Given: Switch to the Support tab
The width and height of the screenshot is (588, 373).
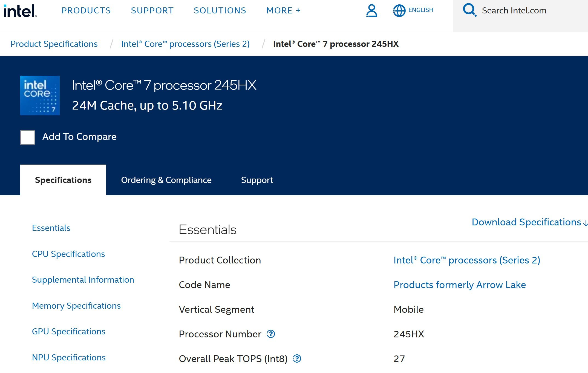Looking at the screenshot, I should [257, 180].
